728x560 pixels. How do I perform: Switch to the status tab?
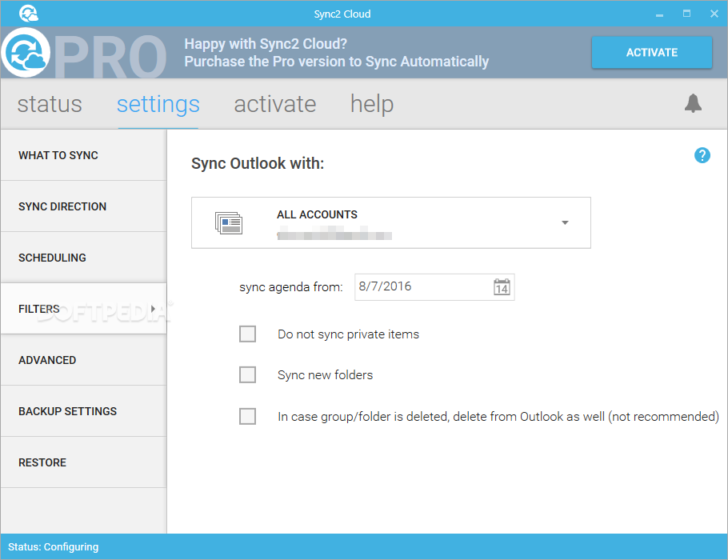50,104
